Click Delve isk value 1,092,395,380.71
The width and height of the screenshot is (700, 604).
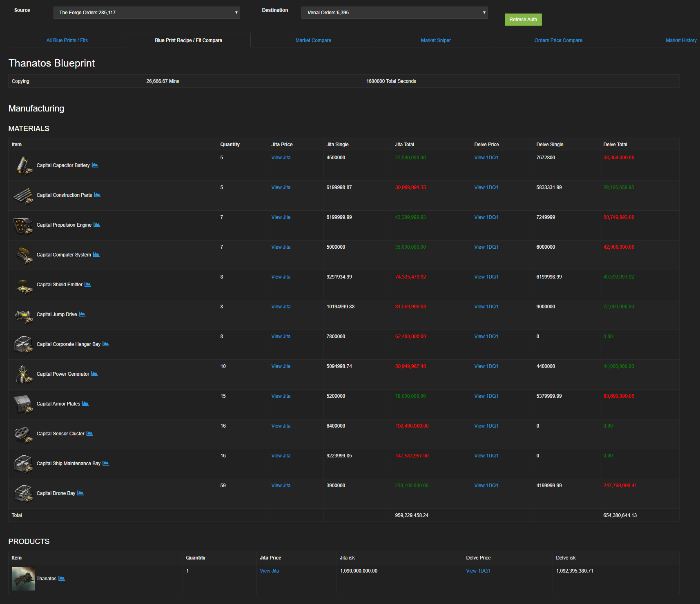pos(575,571)
